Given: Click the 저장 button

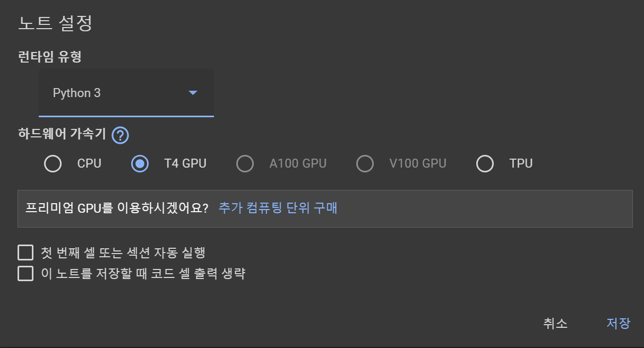Looking at the screenshot, I should 619,323.
